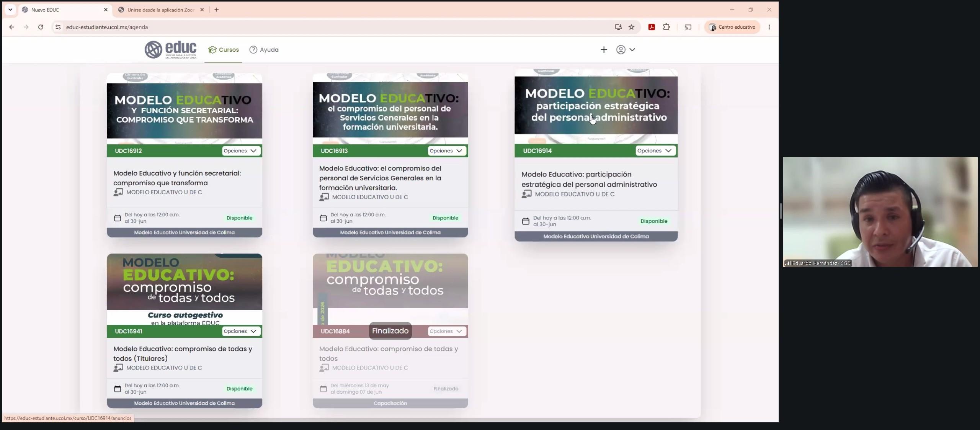980x430 pixels.
Task: Click the signal strength icon by Eduardo Hernández's name
Action: point(788,263)
